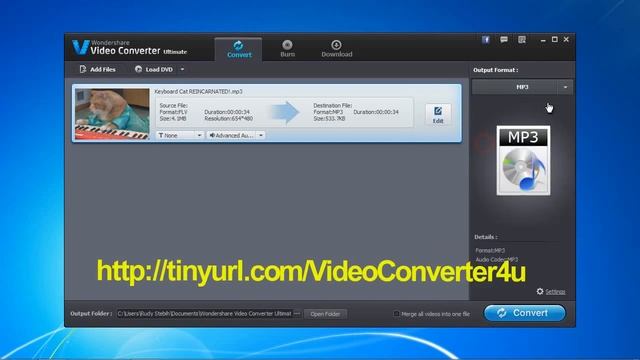This screenshot has height=360, width=640.
Task: Click the Format:MP3 details text
Action: 490,251
